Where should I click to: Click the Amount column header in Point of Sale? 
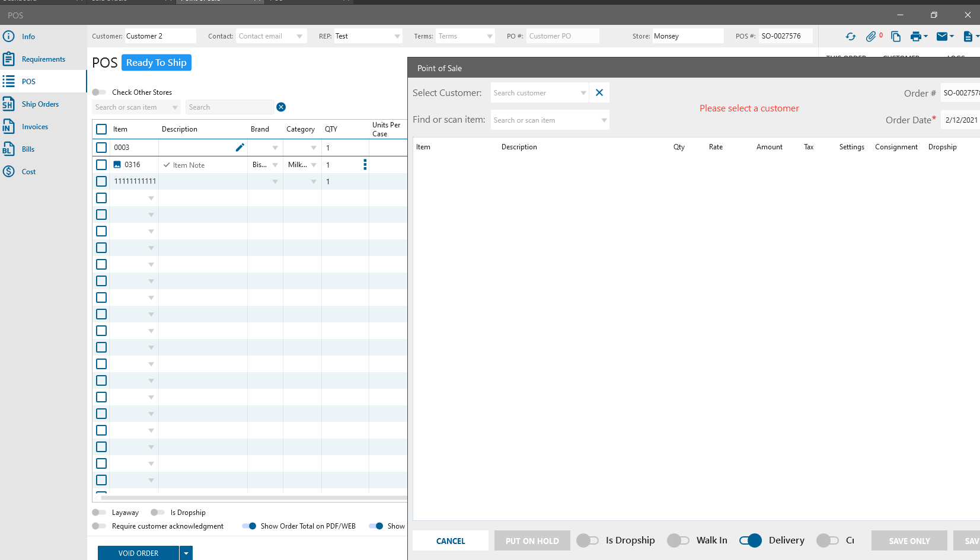coord(770,147)
